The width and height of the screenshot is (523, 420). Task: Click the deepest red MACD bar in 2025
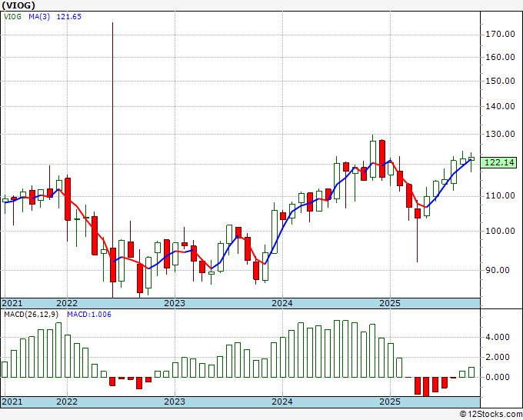pos(426,387)
